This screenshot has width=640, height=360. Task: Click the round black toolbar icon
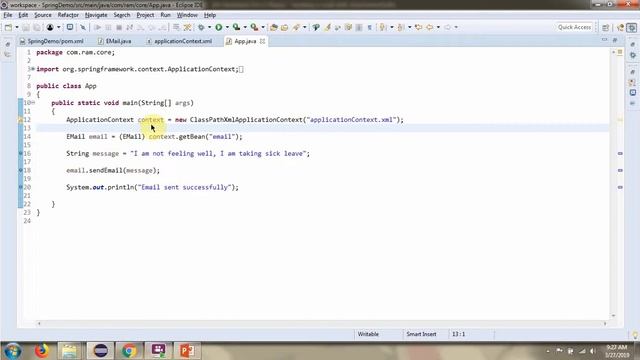[x=50, y=27]
